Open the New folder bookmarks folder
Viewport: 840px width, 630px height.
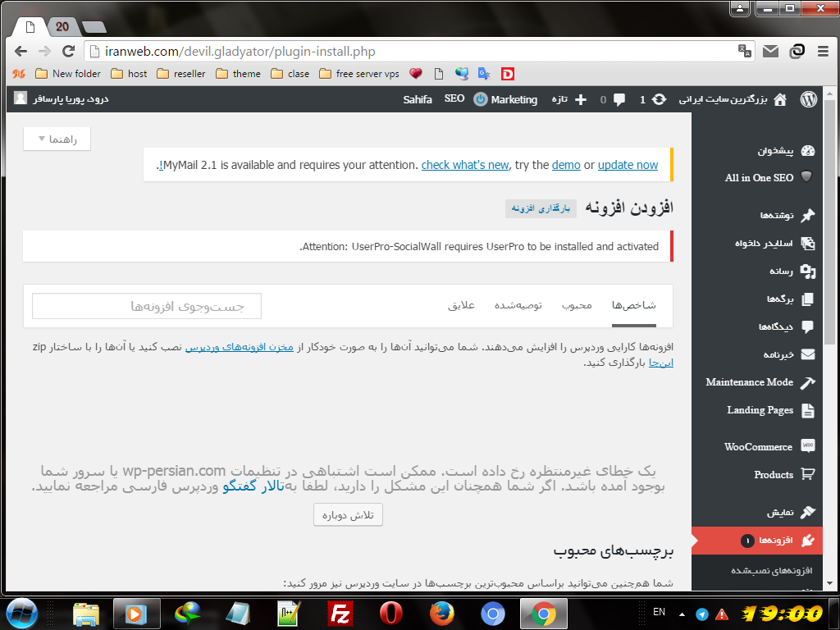68,74
